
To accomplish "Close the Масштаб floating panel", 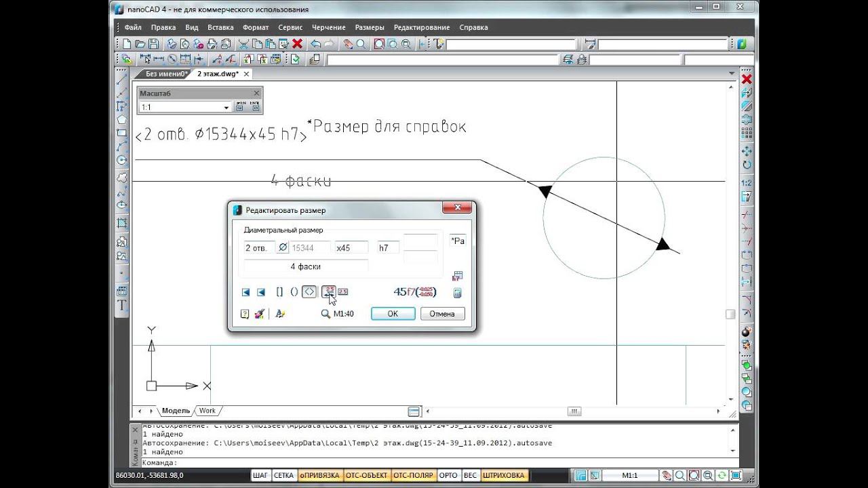I will pos(256,94).
